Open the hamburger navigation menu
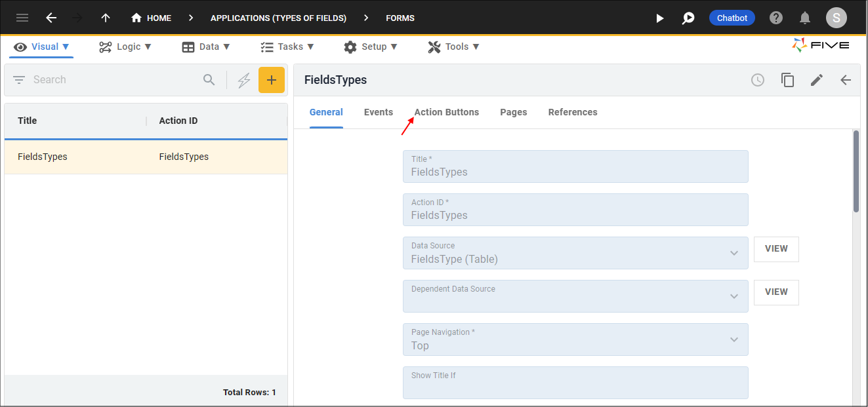 22,18
